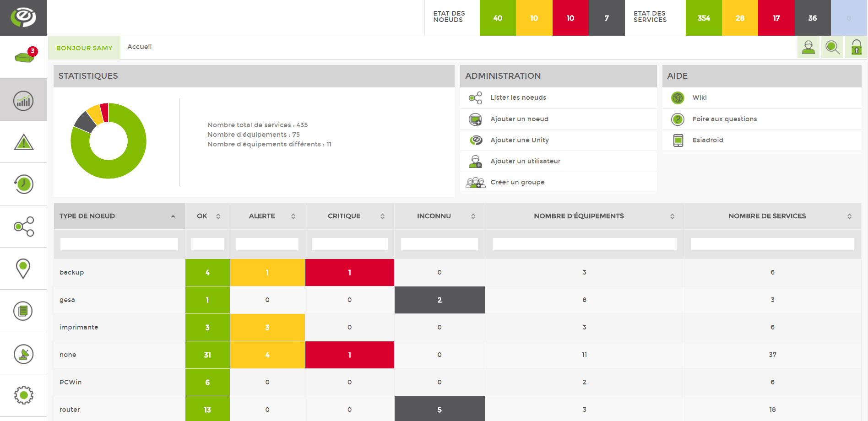Open the map location pin icon
Viewport: 868px width, 421px height.
23,269
